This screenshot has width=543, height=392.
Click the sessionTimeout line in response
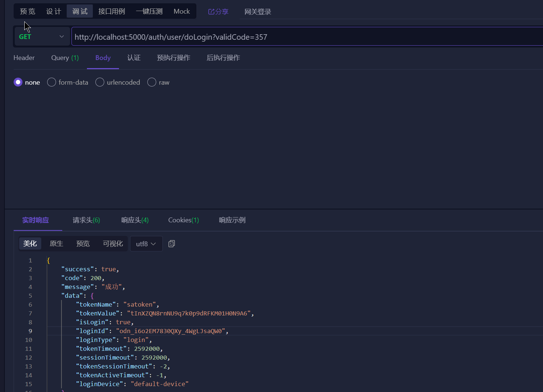123,357
